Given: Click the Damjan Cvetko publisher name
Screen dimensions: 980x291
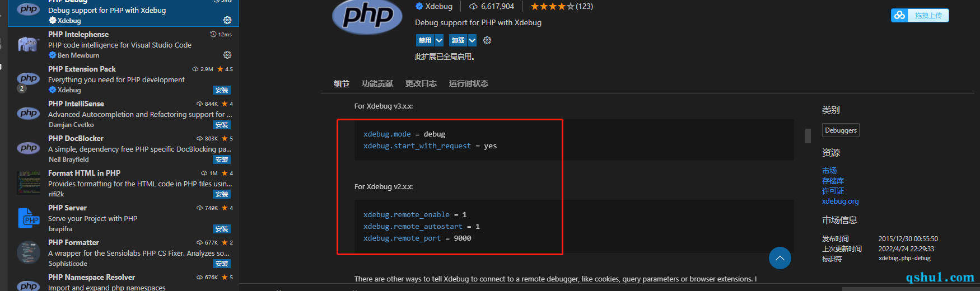Looking at the screenshot, I should pyautogui.click(x=71, y=125).
